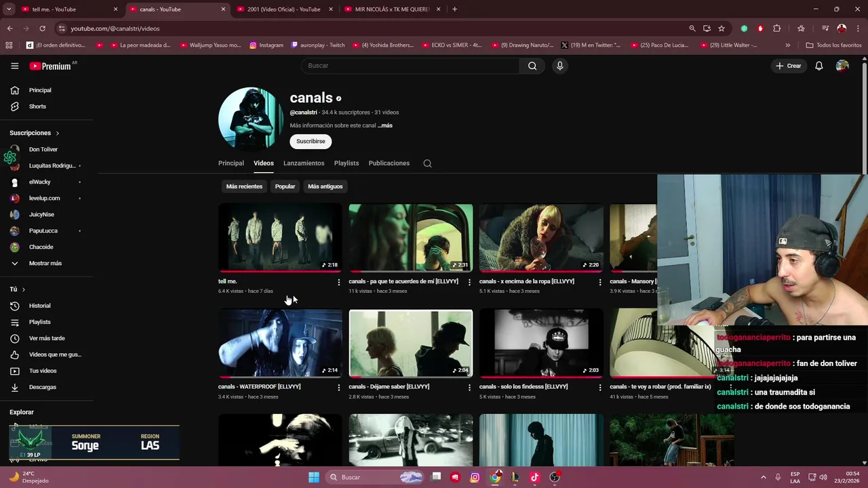Viewport: 868px width, 488px height.
Task: Bookmark this page with the star icon
Action: (722, 28)
